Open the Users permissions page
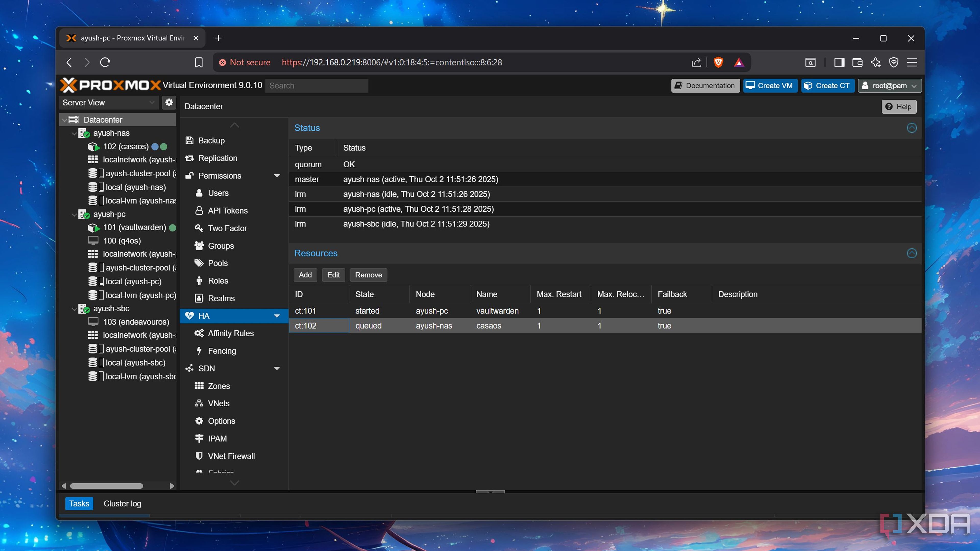 pos(234,193)
